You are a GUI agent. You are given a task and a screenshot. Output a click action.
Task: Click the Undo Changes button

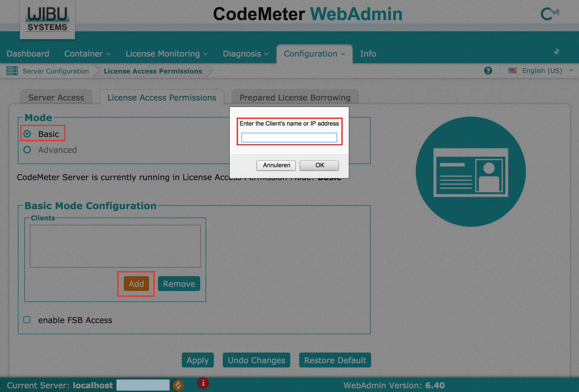pos(256,360)
